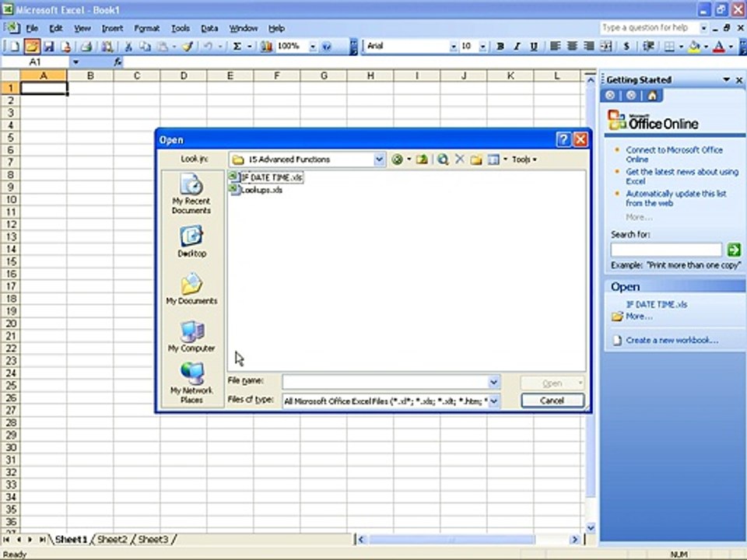The height and width of the screenshot is (560, 747).
Task: Click Home icon in Getting Started pane
Action: pyautogui.click(x=652, y=96)
